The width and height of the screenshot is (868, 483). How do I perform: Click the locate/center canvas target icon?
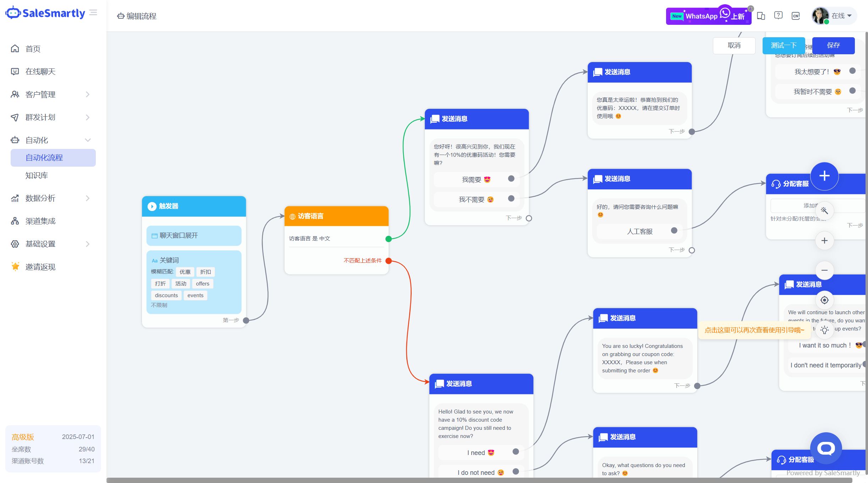click(x=824, y=300)
